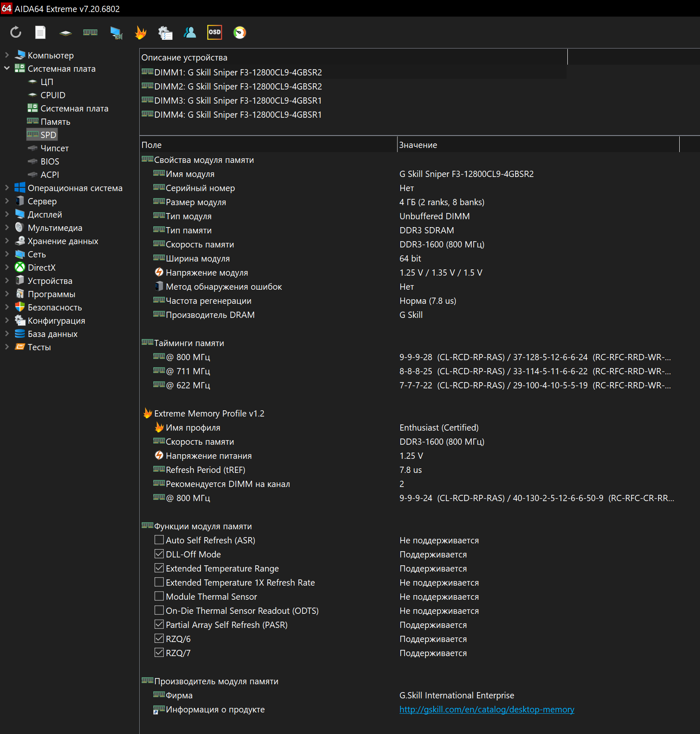Screen dimensions: 700x734
Task: Toggle the RZQ/7 checkbox
Action: pyautogui.click(x=159, y=653)
